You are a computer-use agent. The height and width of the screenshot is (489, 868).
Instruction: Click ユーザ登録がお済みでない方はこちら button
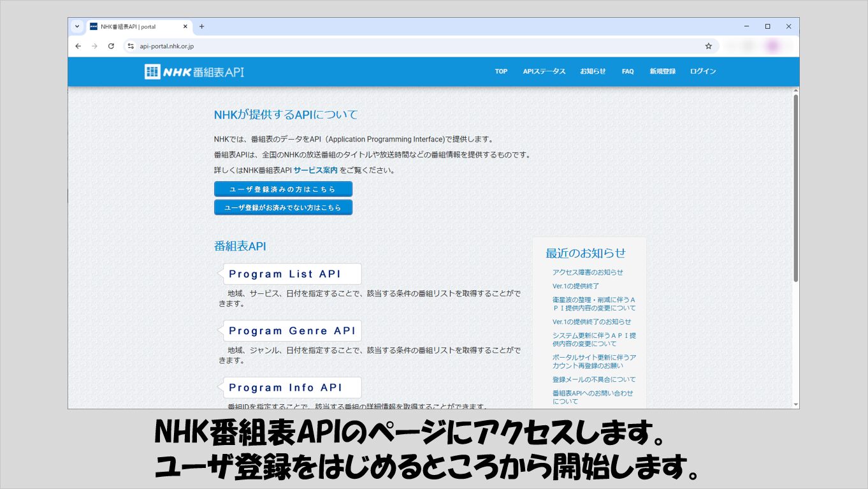(283, 207)
